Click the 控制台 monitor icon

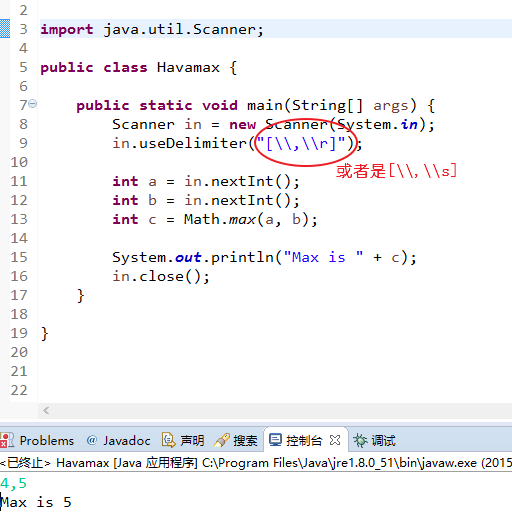275,440
